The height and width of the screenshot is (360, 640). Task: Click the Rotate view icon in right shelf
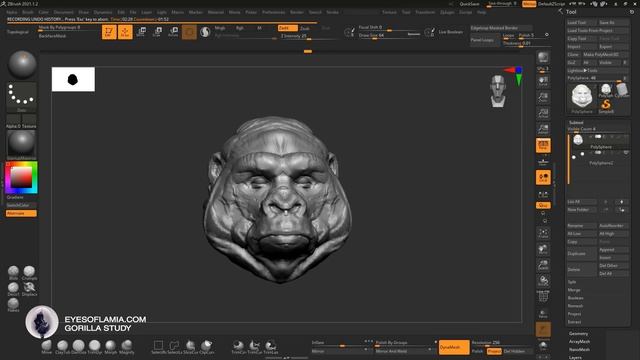coord(543,281)
